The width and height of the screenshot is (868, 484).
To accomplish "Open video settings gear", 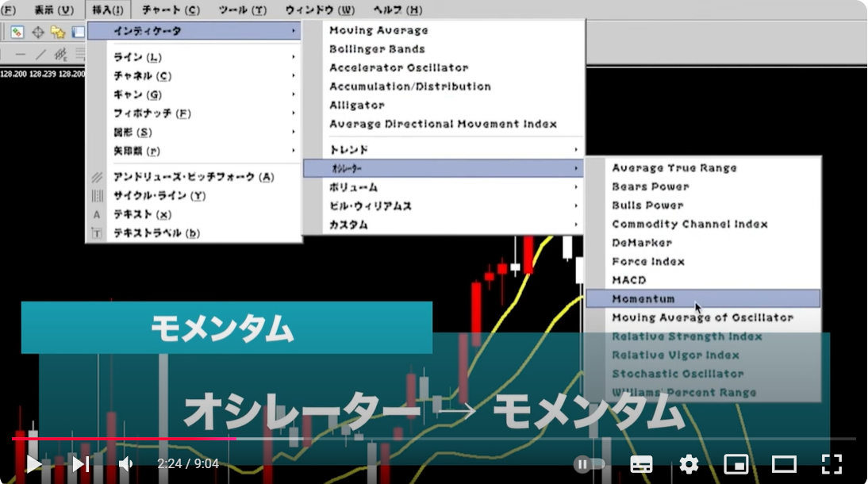I will (x=689, y=464).
